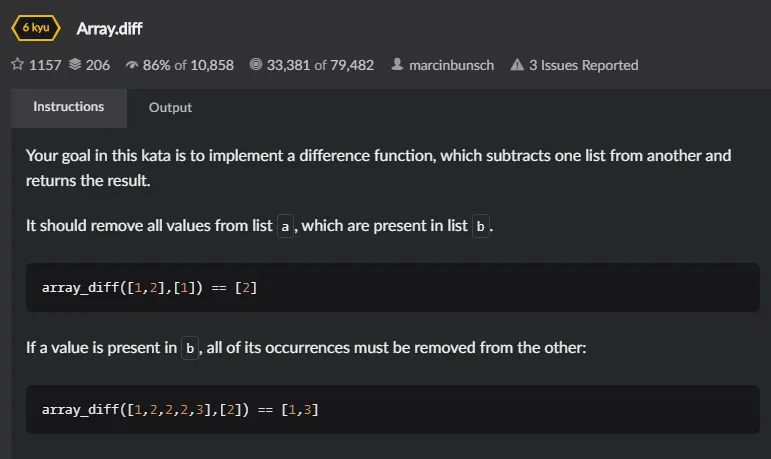The image size is (771, 459).
Task: Click the 6 kyu rank badge
Action: tap(36, 28)
